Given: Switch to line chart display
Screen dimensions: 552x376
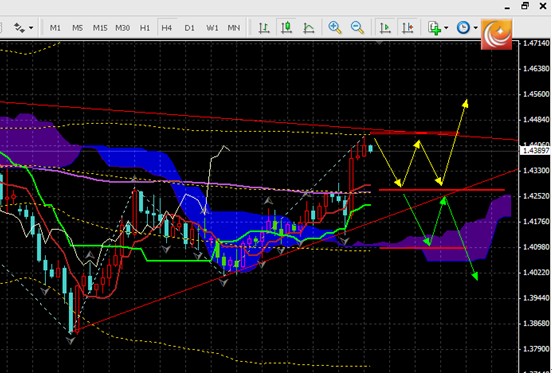Looking at the screenshot, I should click(x=309, y=28).
